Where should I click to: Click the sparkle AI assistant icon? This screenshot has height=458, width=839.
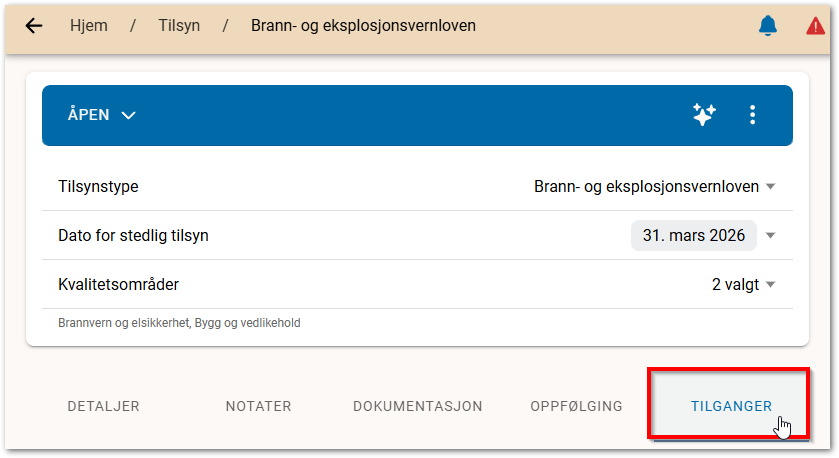704,115
